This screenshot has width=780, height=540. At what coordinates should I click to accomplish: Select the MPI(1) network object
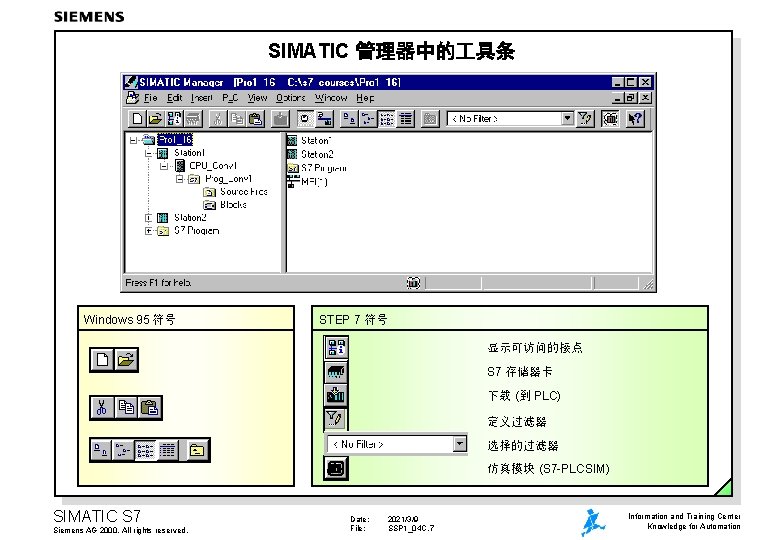(x=314, y=182)
